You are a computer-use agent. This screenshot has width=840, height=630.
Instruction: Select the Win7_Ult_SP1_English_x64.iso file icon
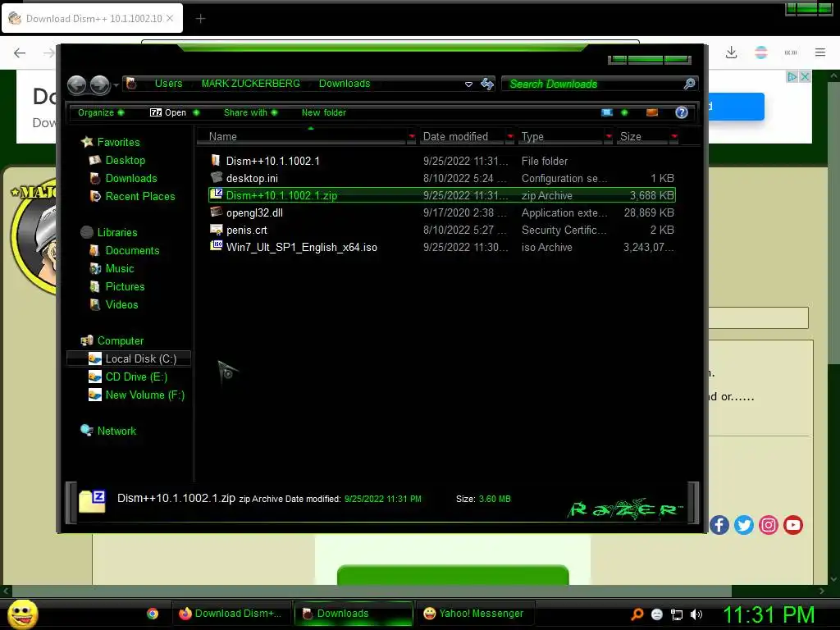click(216, 246)
